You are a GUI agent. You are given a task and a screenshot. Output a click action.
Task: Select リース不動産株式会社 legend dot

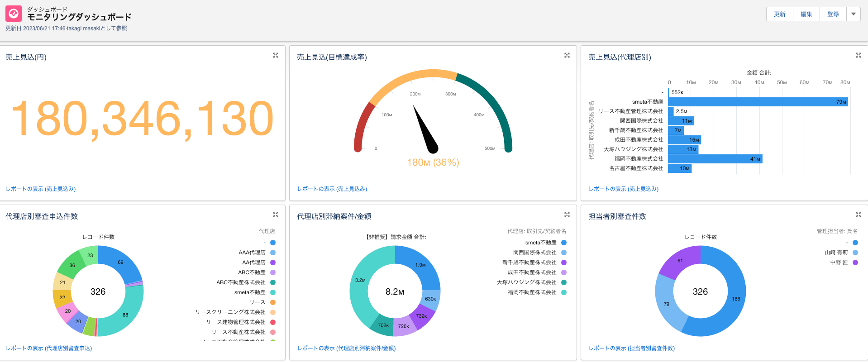[273, 332]
